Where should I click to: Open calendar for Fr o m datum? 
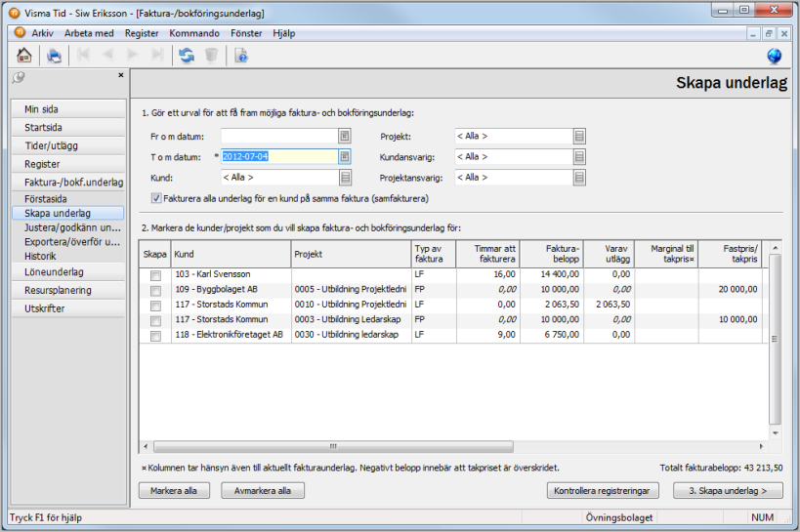pos(345,137)
